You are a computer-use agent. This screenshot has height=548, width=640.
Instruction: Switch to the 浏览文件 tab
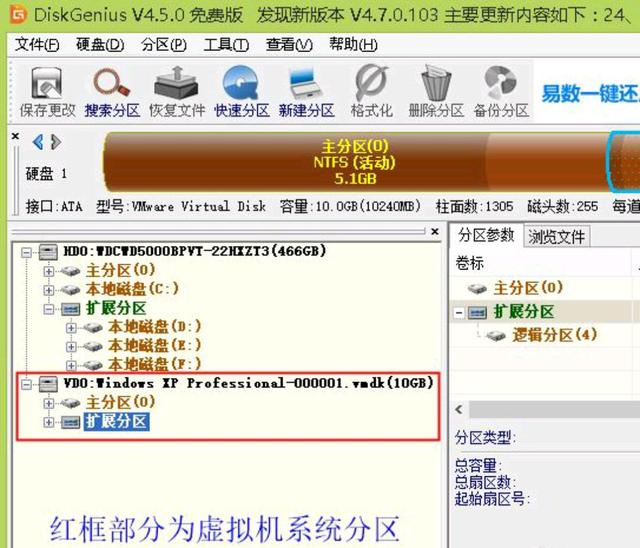click(556, 236)
